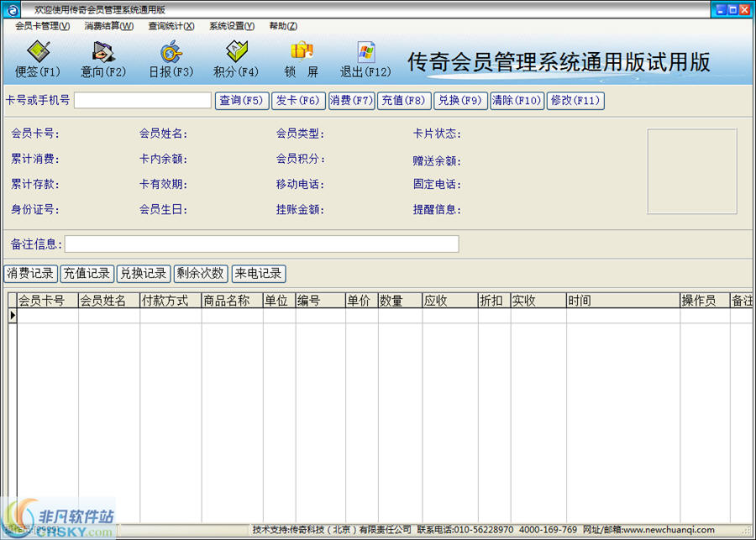Click the 身份证号: label
The width and height of the screenshot is (756, 540).
pyautogui.click(x=35, y=210)
